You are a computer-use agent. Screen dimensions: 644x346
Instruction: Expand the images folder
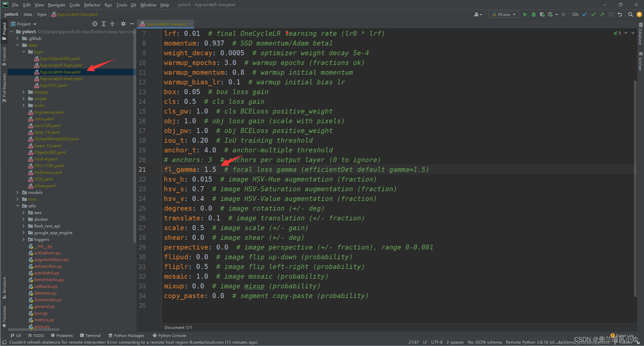point(24,92)
